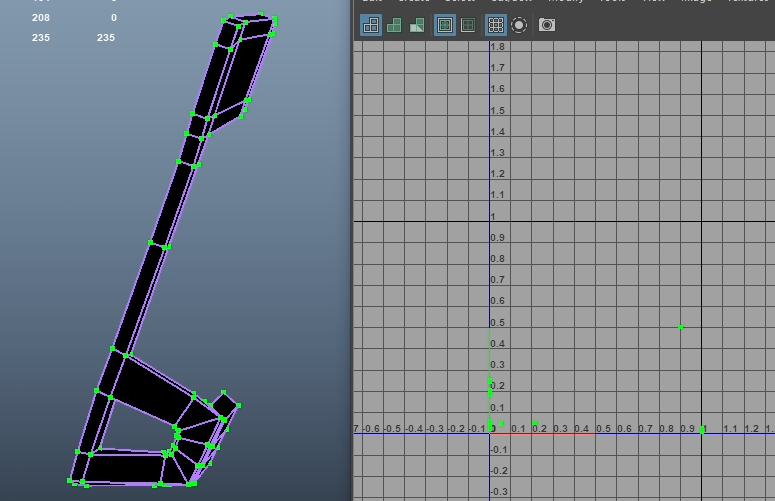Click the 208 value in the viewport HUD
Image resolution: width=775 pixels, height=501 pixels.
pyautogui.click(x=41, y=18)
